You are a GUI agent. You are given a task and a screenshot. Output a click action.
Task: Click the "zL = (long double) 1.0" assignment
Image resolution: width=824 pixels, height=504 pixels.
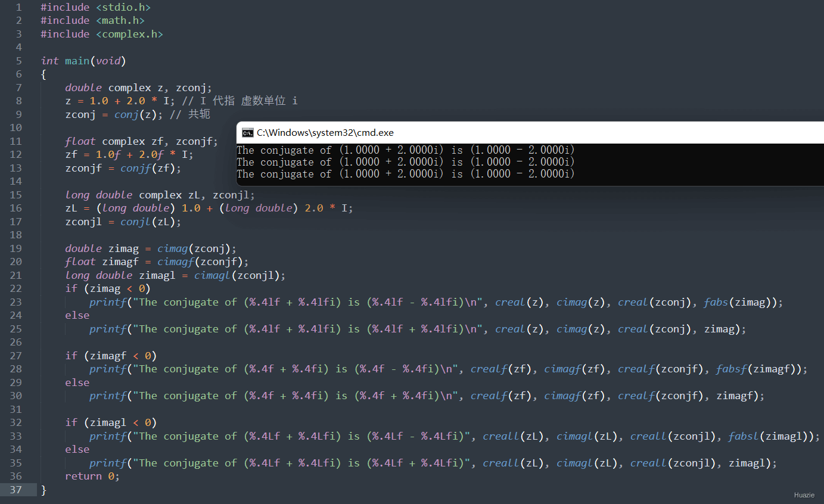pyautogui.click(x=209, y=208)
